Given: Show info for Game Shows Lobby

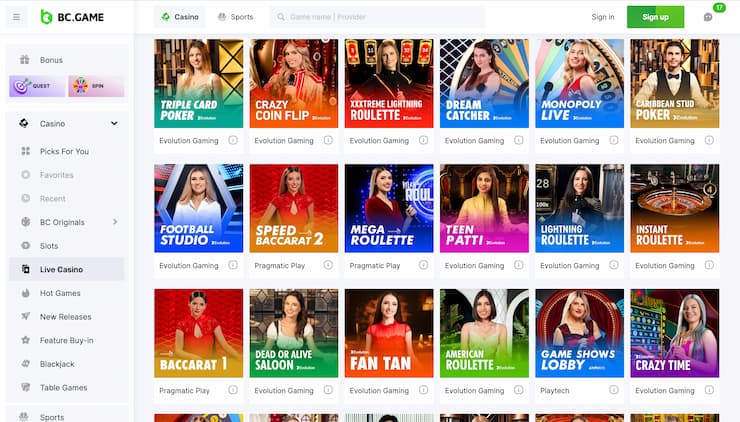Looking at the screenshot, I should coord(614,390).
